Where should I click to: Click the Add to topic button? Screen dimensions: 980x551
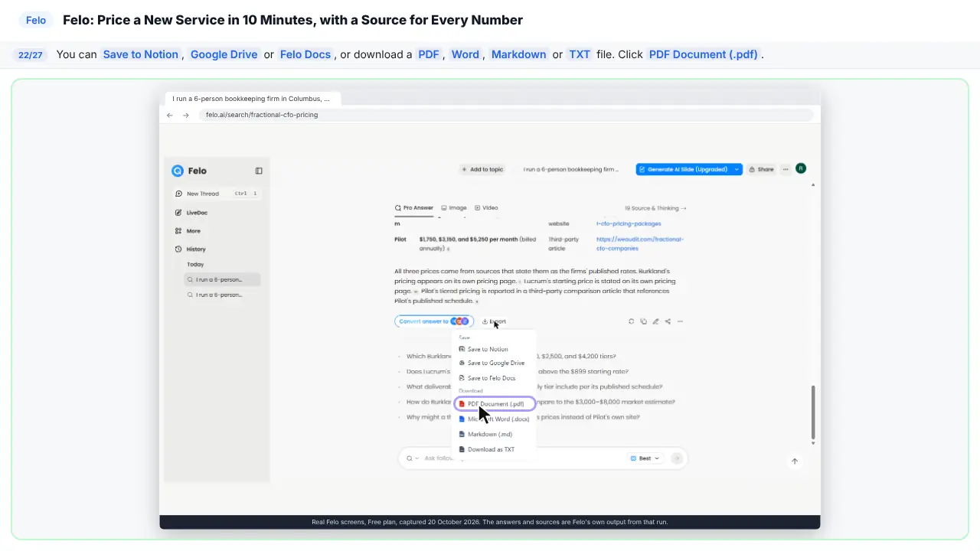[482, 169]
